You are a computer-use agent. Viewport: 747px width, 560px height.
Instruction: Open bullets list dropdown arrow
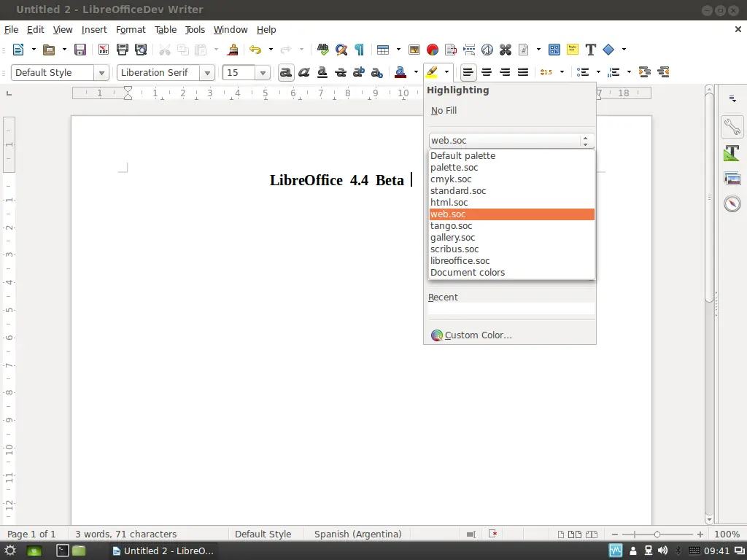click(x=598, y=72)
